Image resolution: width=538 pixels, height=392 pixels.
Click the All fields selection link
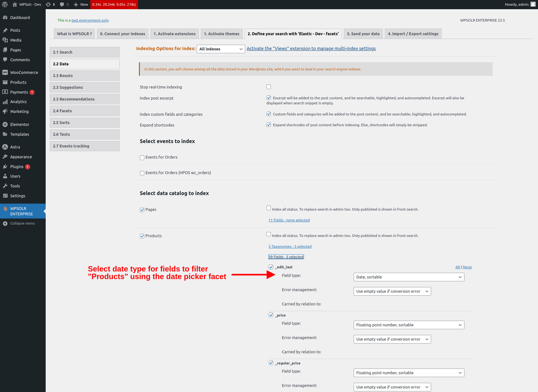[458, 267]
